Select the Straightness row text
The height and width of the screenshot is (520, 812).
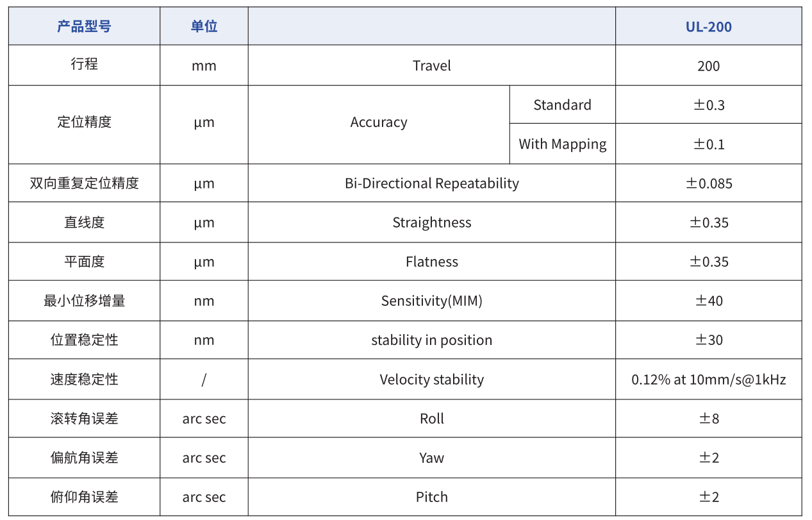(x=431, y=222)
